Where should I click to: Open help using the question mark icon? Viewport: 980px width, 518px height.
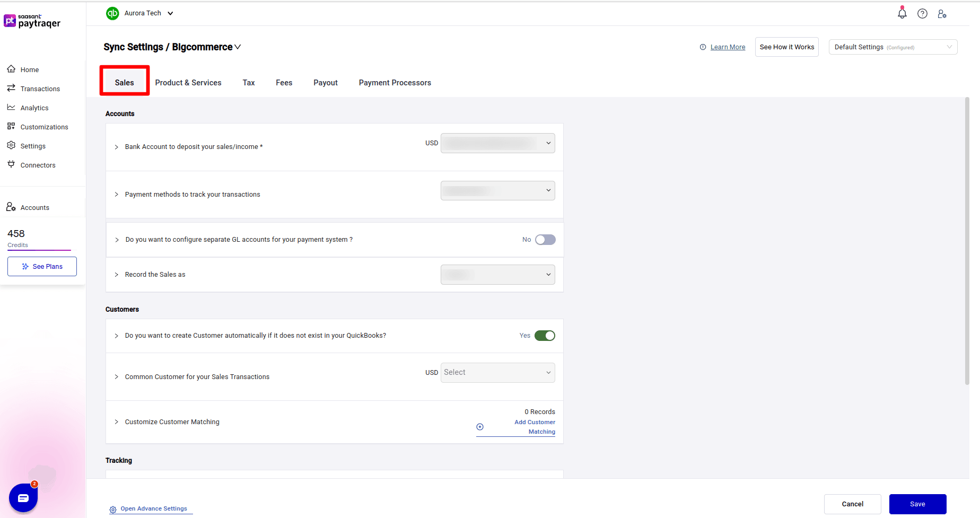(922, 13)
